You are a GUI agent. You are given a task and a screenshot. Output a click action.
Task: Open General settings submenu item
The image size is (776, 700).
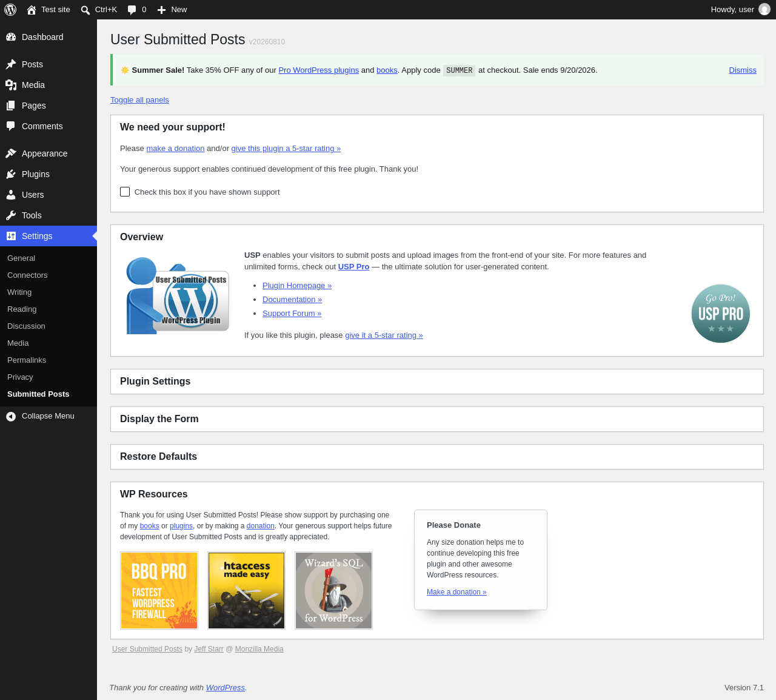coord(21,258)
